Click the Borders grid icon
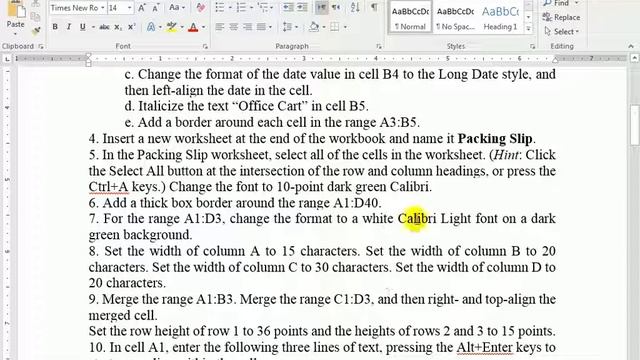This screenshot has width=640, height=360. tap(335, 27)
